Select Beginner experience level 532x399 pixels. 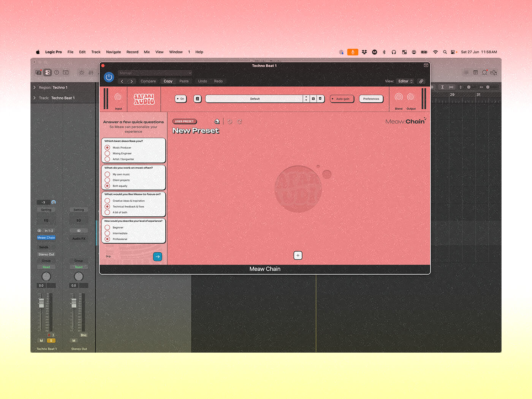(108, 228)
